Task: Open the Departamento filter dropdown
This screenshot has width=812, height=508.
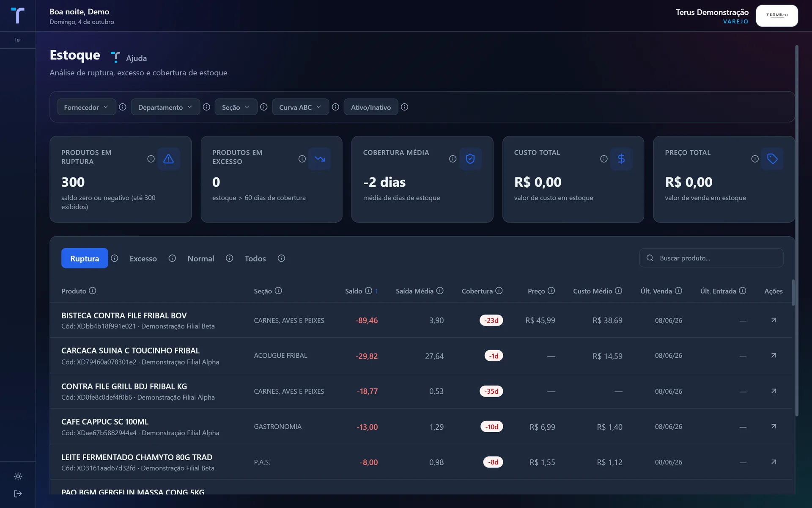Action: 165,107
